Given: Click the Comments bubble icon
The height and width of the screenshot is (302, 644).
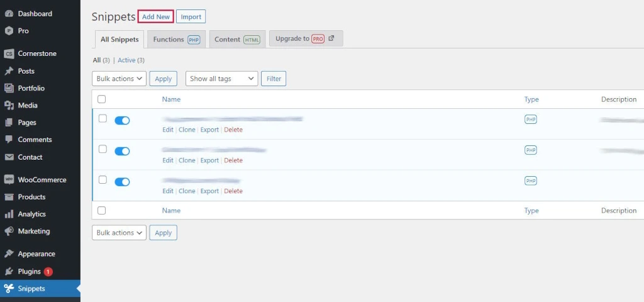Looking at the screenshot, I should 9,140.
